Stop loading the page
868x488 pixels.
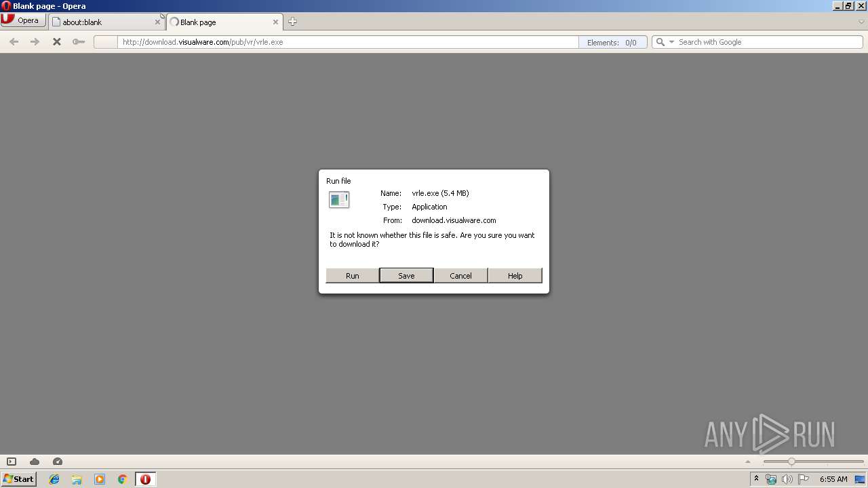pyautogui.click(x=57, y=42)
